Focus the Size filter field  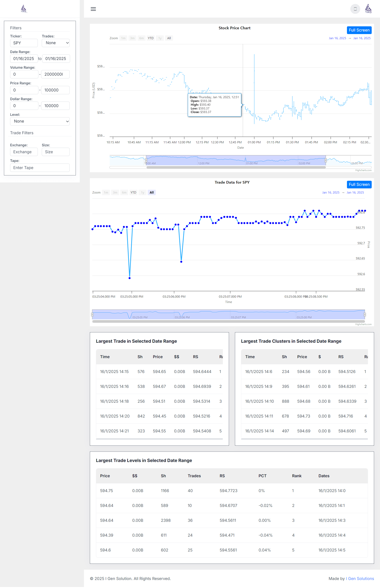56,152
